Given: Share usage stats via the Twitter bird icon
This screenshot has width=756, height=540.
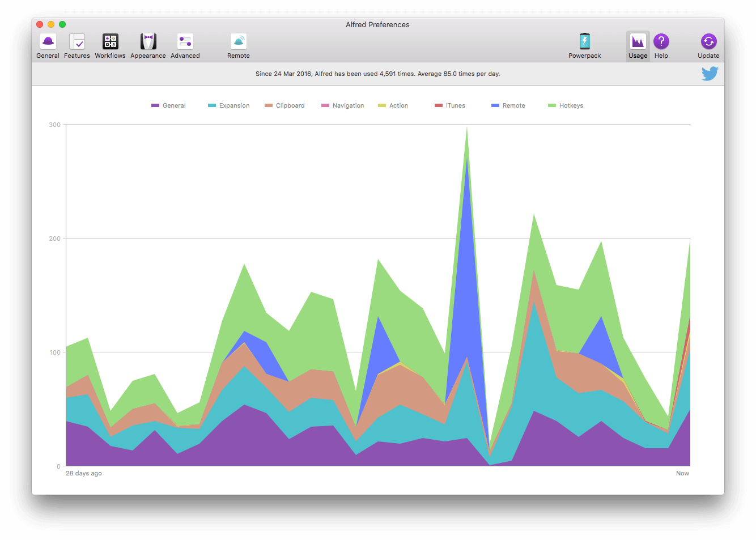Looking at the screenshot, I should pos(710,73).
